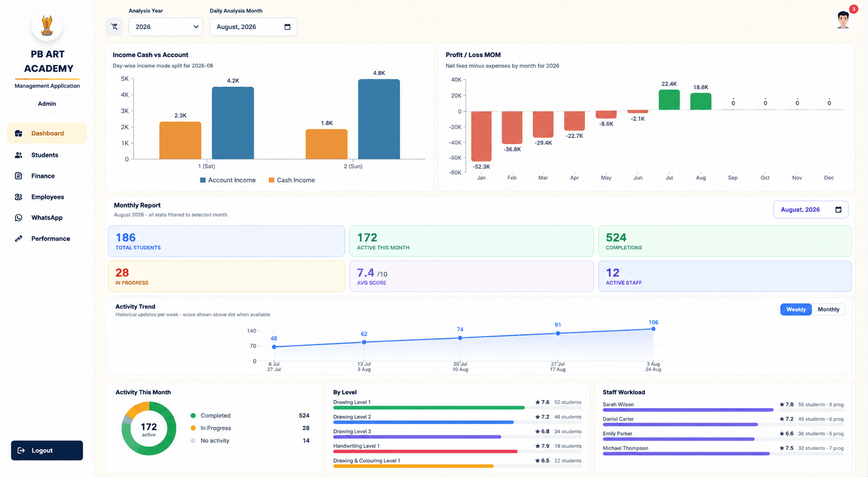This screenshot has width=868, height=477.
Task: Click the 172 active donut chart
Action: coord(149,429)
